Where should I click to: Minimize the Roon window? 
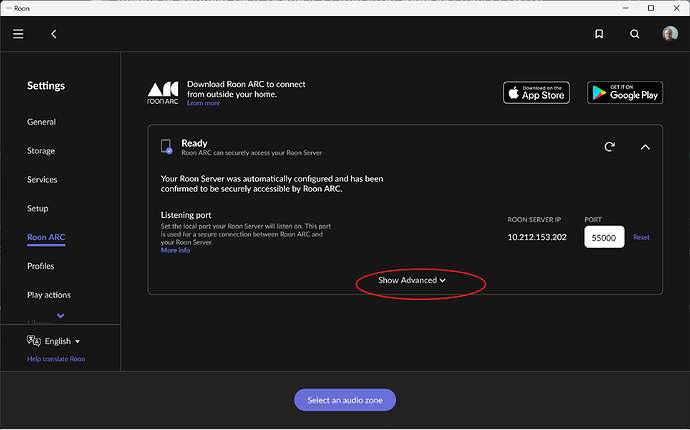click(x=625, y=8)
